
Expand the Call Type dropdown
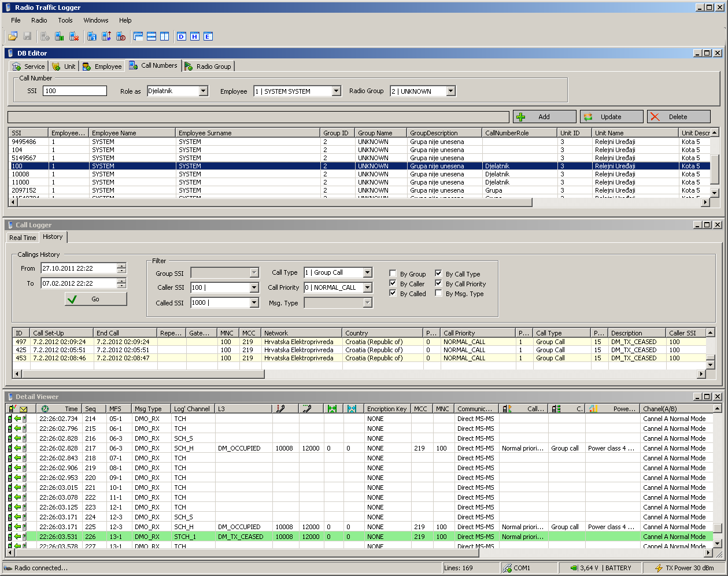(367, 272)
